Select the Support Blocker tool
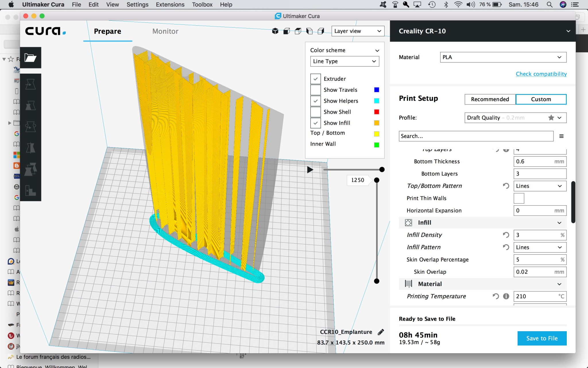 30,190
